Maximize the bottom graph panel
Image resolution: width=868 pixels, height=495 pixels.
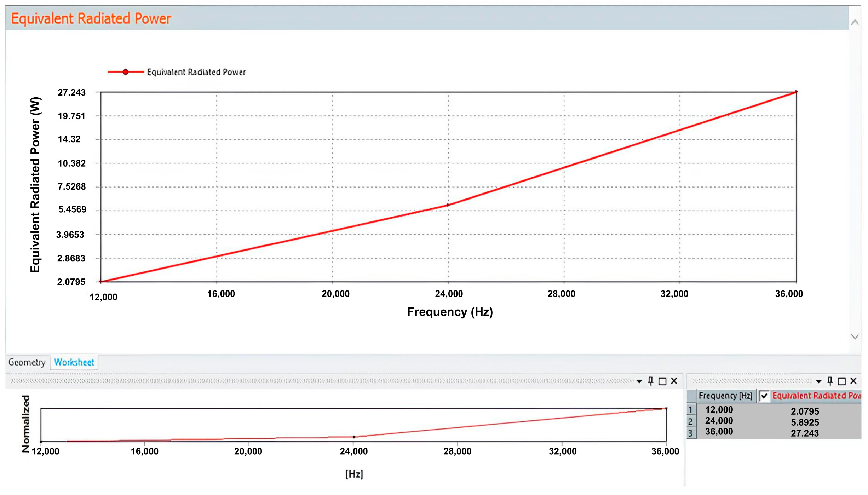click(662, 381)
